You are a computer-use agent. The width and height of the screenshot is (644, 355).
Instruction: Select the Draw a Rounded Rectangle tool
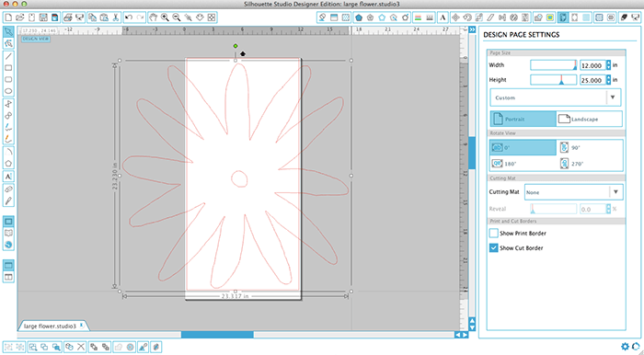pyautogui.click(x=8, y=80)
